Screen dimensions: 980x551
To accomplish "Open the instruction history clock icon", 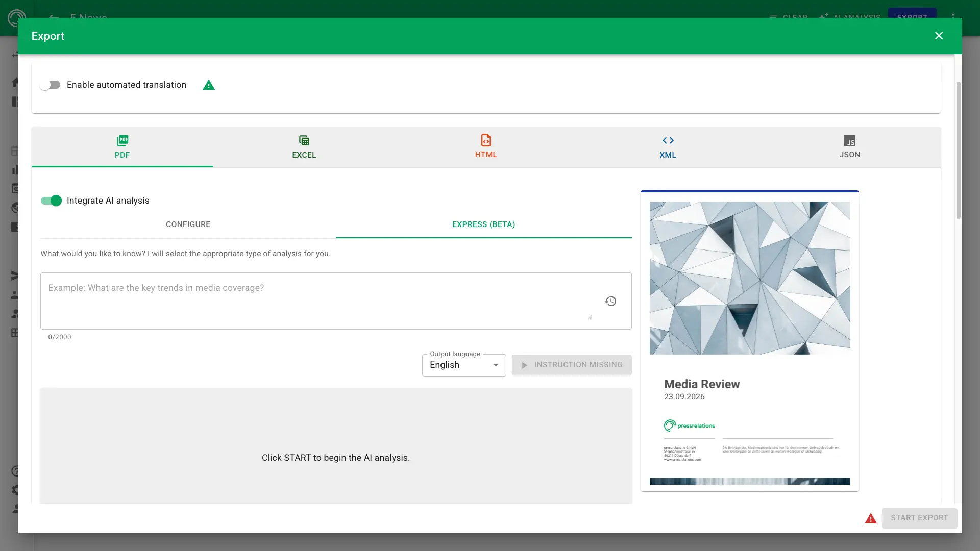I will coord(610,301).
